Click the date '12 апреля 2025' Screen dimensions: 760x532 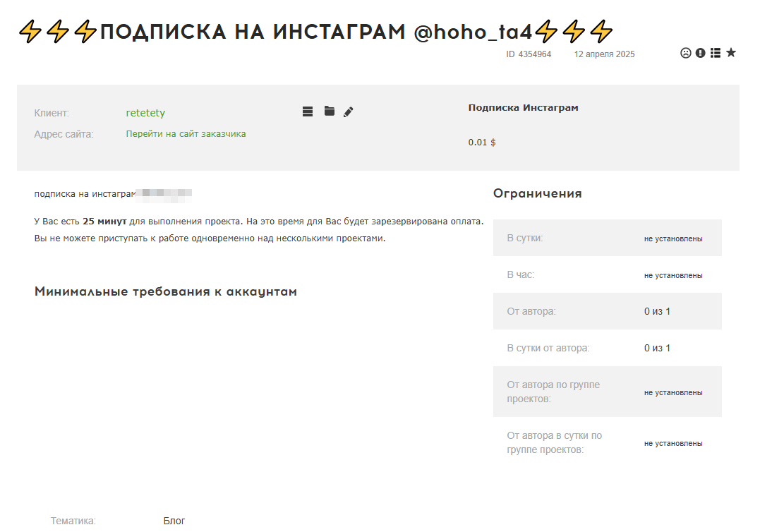click(605, 54)
